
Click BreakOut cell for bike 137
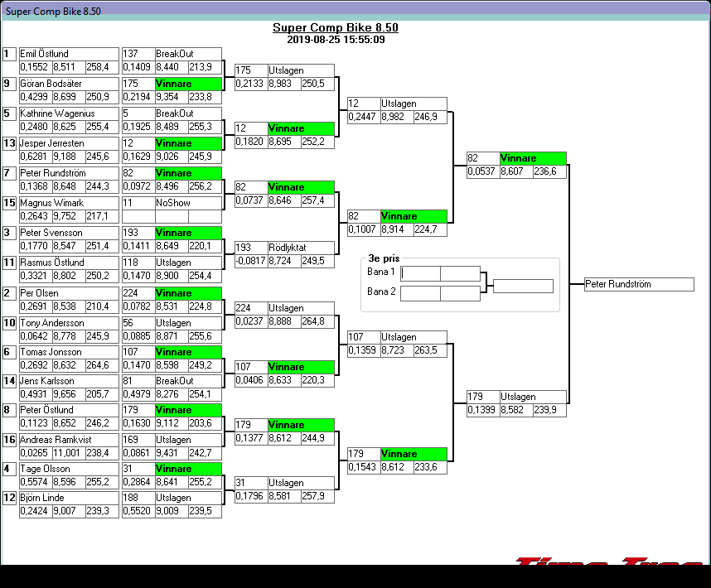click(188, 54)
